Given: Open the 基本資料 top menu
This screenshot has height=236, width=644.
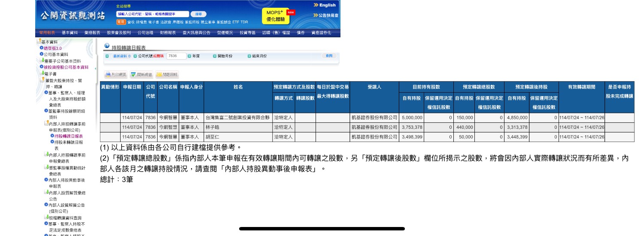Looking at the screenshot, I should [x=70, y=33].
